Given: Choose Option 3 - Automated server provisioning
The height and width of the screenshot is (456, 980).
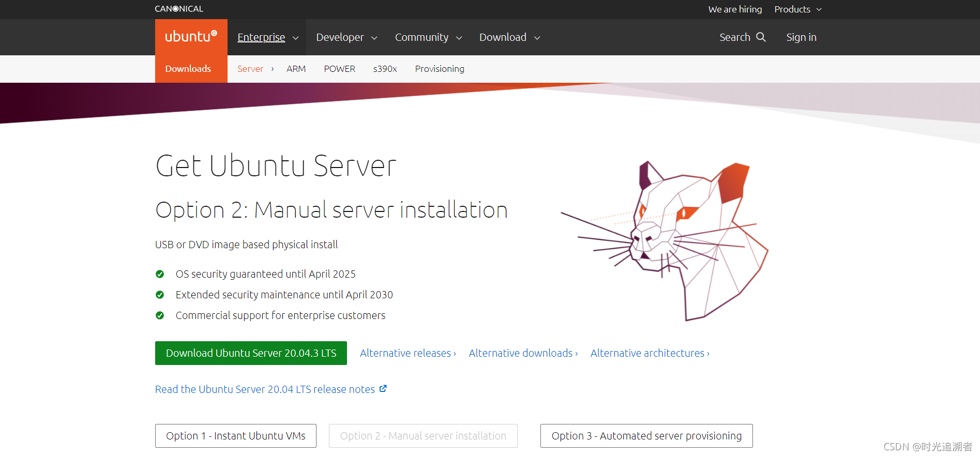Looking at the screenshot, I should click(x=646, y=436).
